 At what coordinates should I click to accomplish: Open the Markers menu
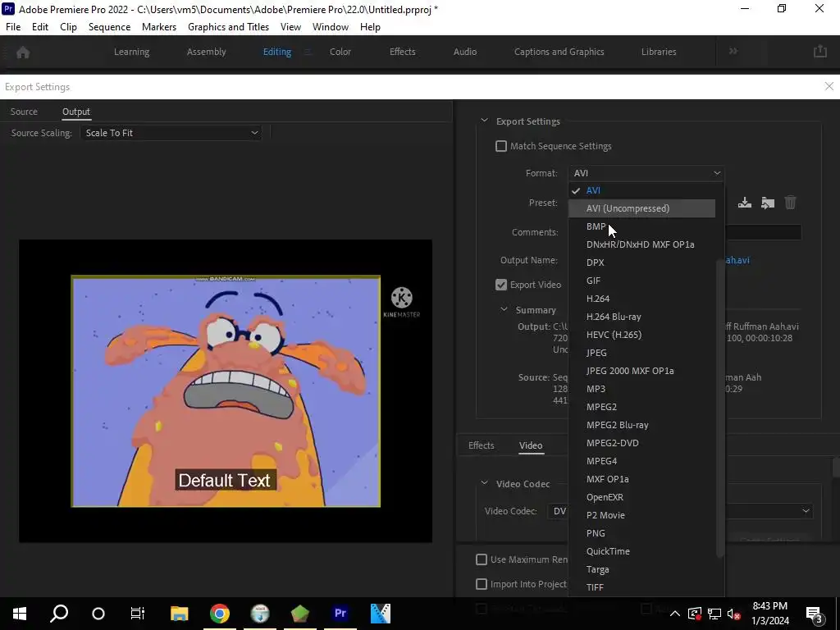(x=159, y=27)
